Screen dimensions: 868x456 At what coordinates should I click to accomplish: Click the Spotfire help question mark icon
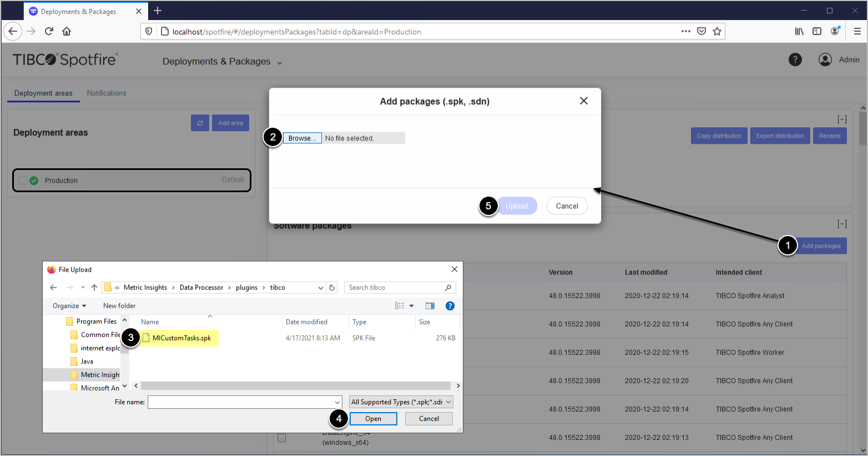[795, 59]
